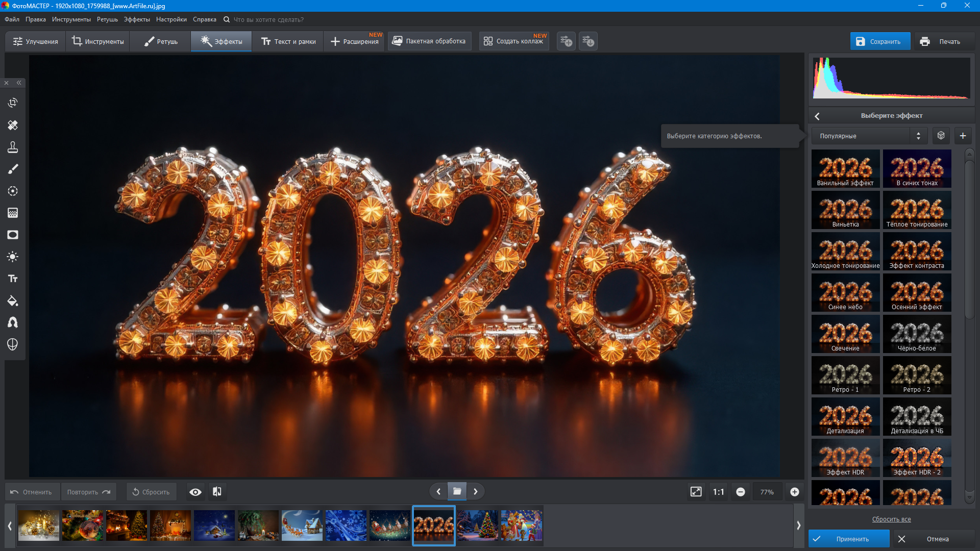Toggle before/after split comparison view
The height and width of the screenshot is (551, 980).
(x=217, y=492)
